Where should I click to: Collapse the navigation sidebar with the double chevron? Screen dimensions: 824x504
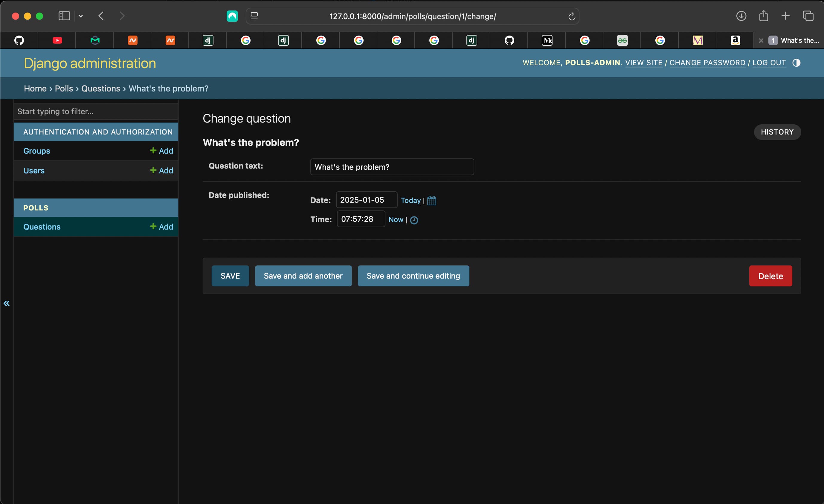point(7,303)
